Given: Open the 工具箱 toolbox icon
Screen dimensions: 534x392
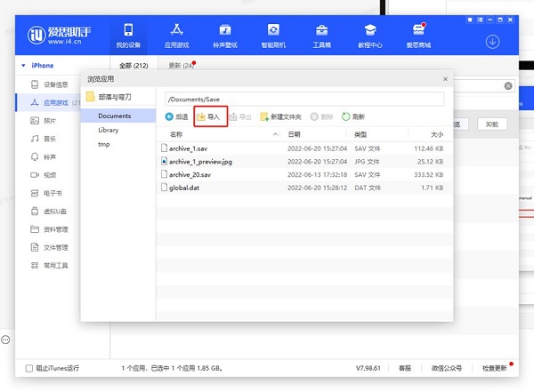Looking at the screenshot, I should tap(322, 36).
